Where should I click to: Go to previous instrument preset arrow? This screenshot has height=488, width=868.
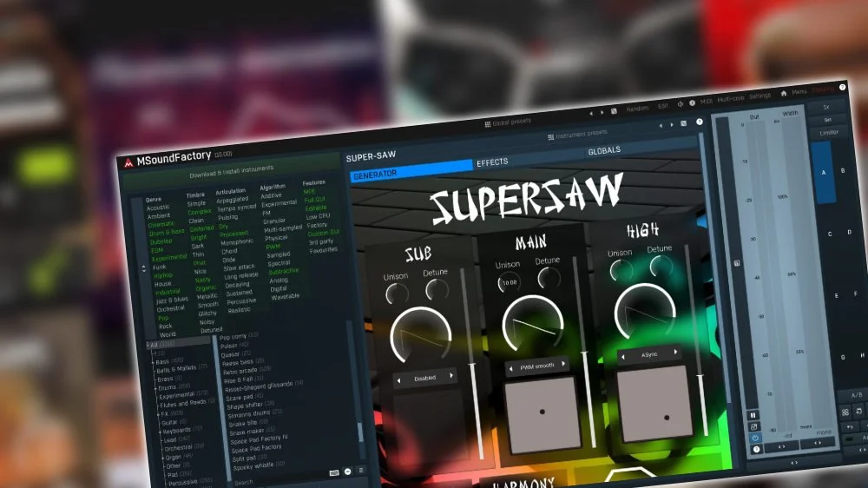tap(661, 126)
